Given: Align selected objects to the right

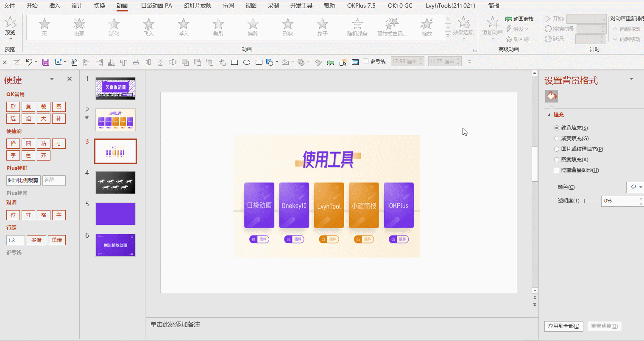Looking at the screenshot, I should [x=99, y=62].
